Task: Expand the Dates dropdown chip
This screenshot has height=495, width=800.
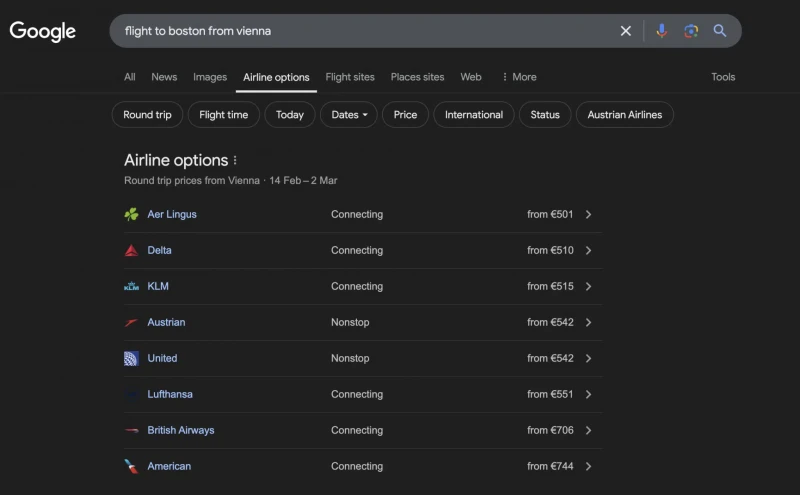Action: tap(349, 115)
